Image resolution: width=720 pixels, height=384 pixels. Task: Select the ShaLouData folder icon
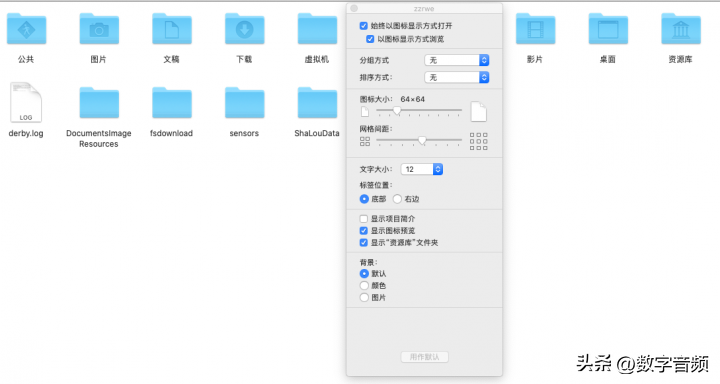pos(317,103)
